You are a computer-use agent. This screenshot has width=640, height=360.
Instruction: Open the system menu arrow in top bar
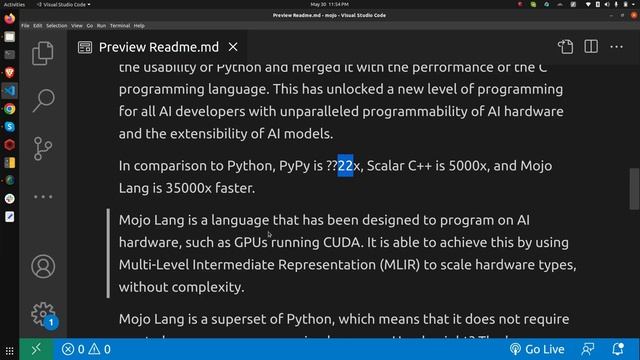pyautogui.click(x=634, y=4)
